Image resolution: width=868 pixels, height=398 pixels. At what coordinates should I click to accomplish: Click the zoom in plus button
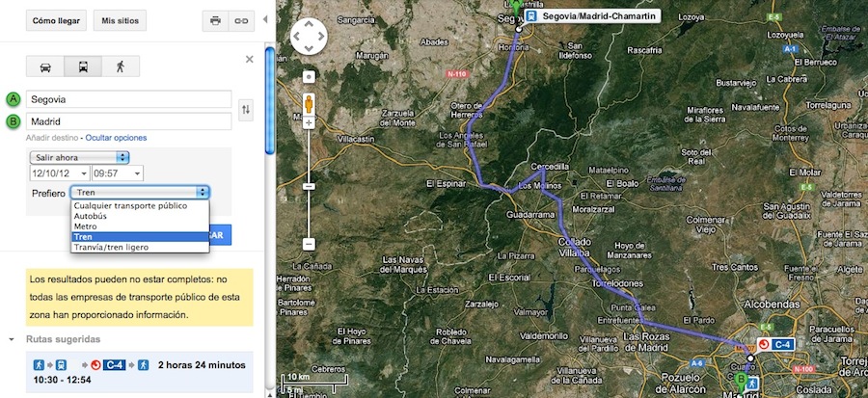click(309, 75)
